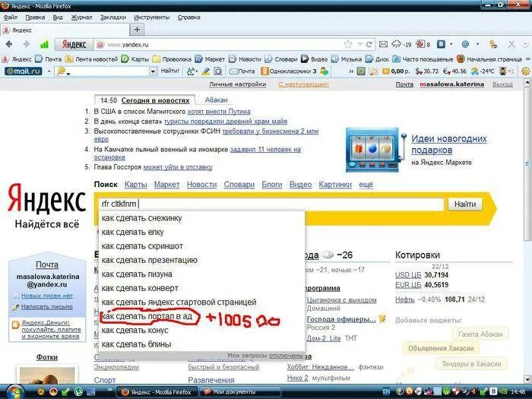Click the euro rate 40.56 indicator
The image size is (532, 399).
click(x=455, y=71)
